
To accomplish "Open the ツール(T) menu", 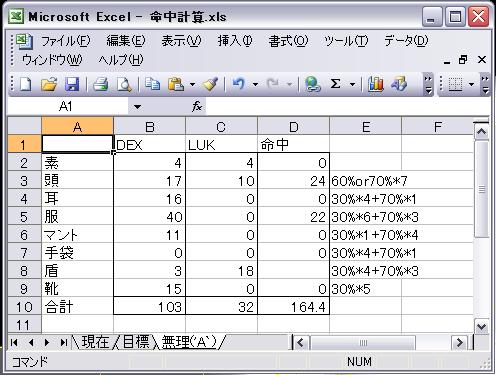I will (346, 41).
